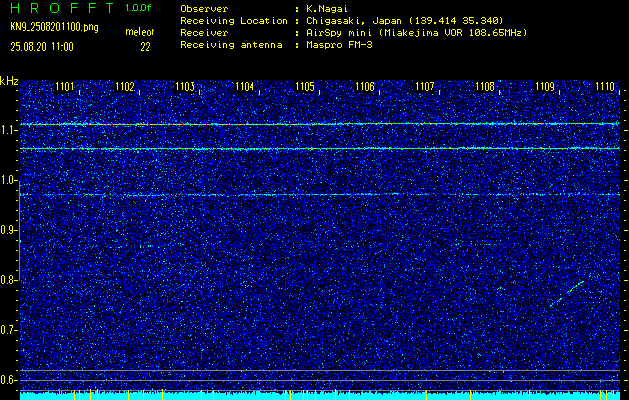Click the strongest carrier line above 1.1 kHz
This screenshot has height=400, width=629.
[x=320, y=124]
